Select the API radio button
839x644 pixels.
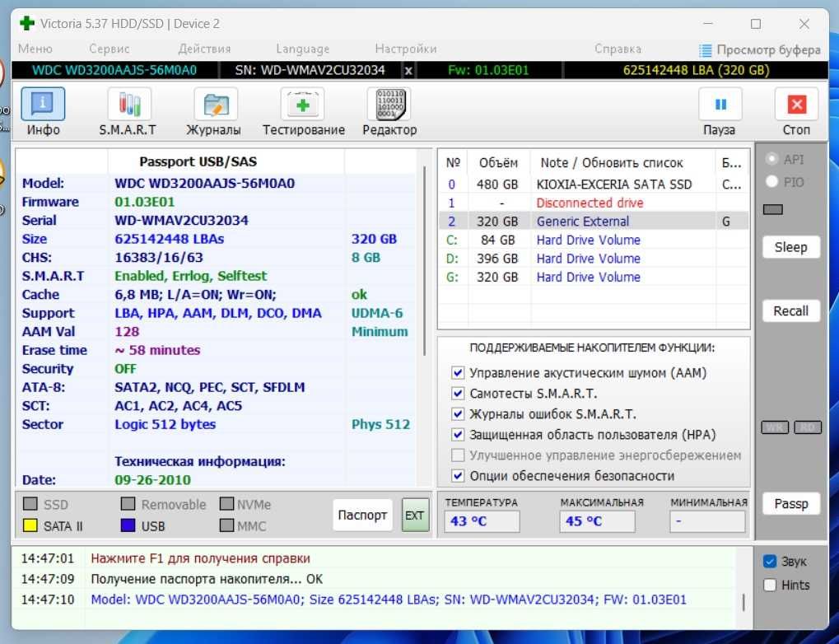coord(771,159)
